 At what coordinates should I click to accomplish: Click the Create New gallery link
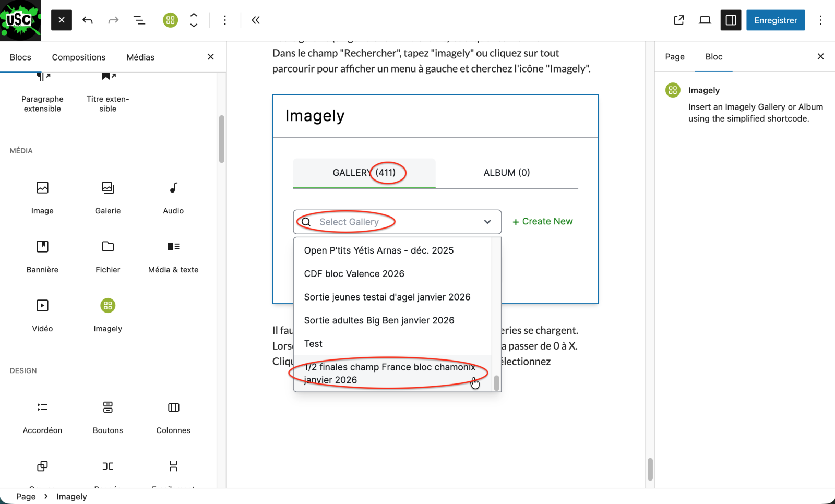543,222
